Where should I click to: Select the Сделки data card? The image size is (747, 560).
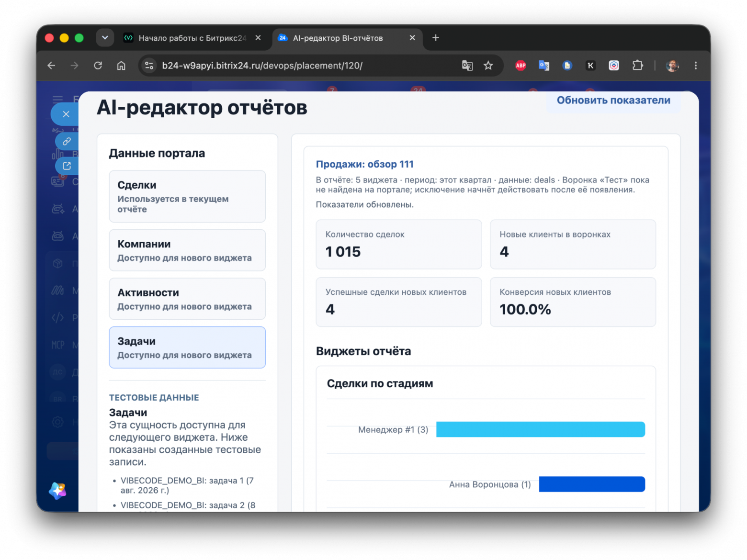click(187, 197)
